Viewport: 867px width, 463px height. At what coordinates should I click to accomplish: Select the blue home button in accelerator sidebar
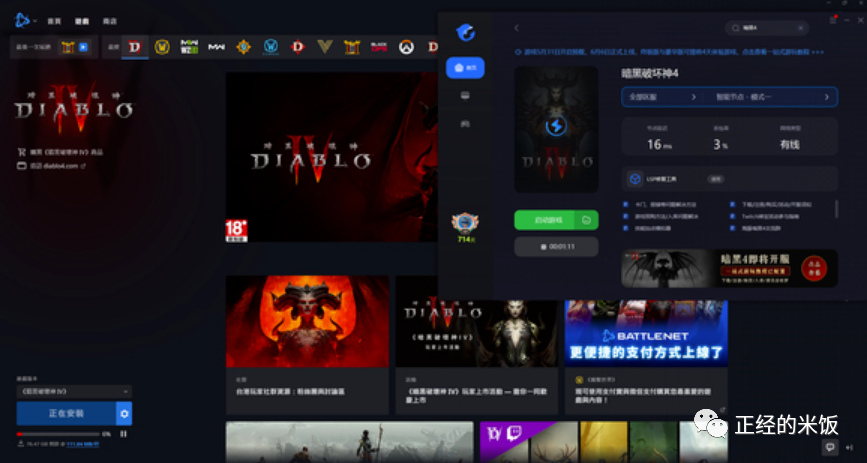click(x=465, y=67)
